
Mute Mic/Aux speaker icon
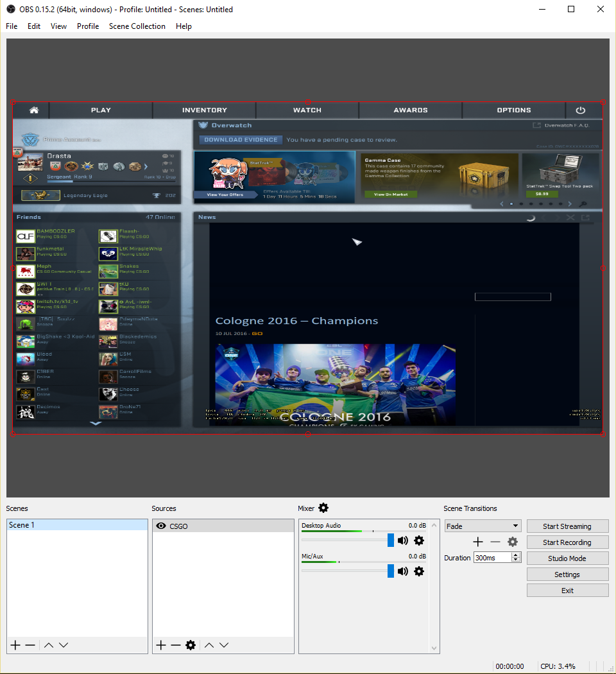[x=403, y=571]
